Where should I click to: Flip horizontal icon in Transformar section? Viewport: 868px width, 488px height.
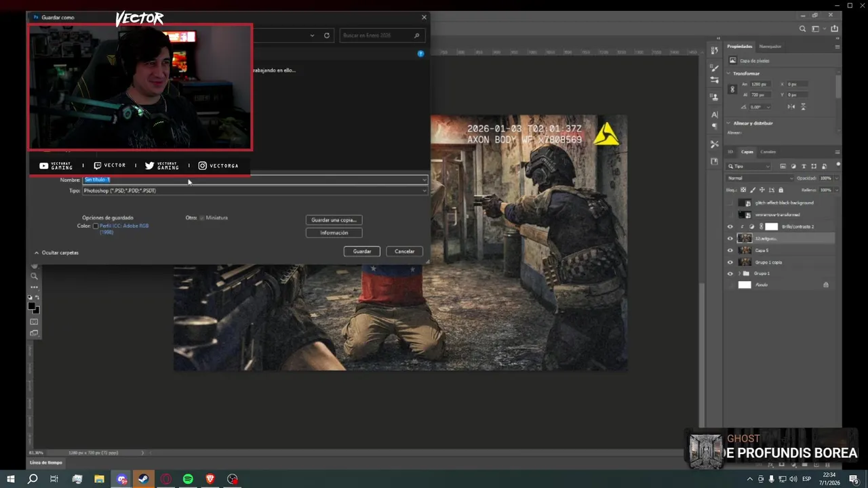tap(791, 106)
